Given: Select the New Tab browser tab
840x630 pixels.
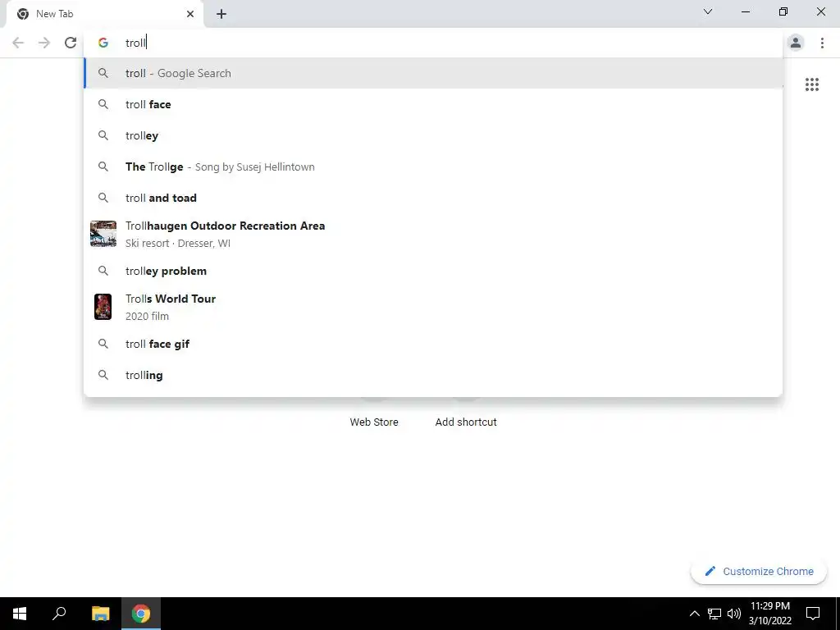Looking at the screenshot, I should pos(105,15).
